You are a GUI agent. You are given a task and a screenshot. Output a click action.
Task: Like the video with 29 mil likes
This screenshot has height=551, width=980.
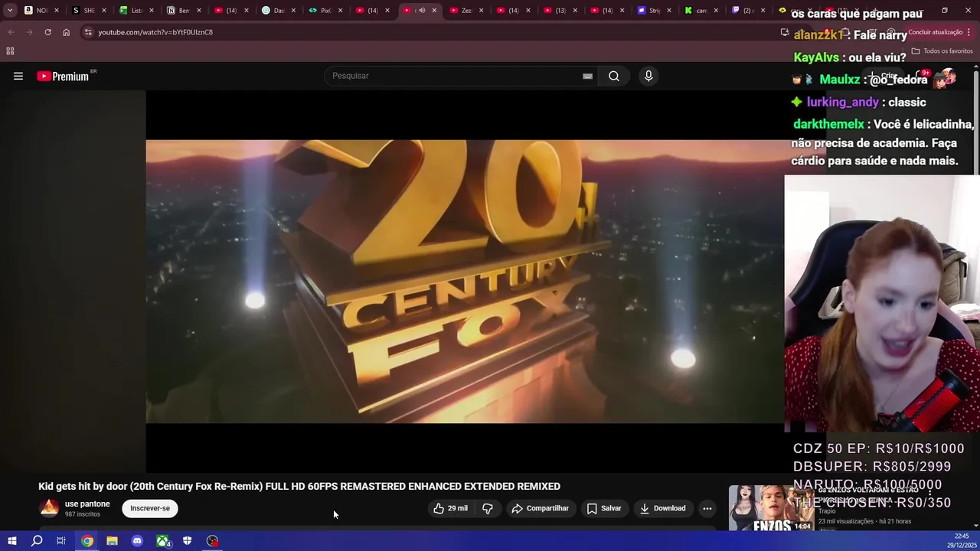pyautogui.click(x=450, y=508)
